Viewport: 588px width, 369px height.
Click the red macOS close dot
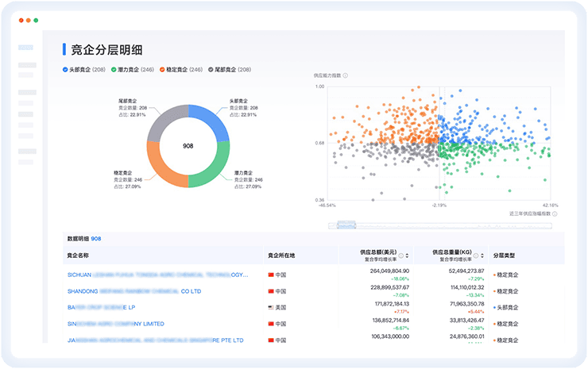[21, 19]
